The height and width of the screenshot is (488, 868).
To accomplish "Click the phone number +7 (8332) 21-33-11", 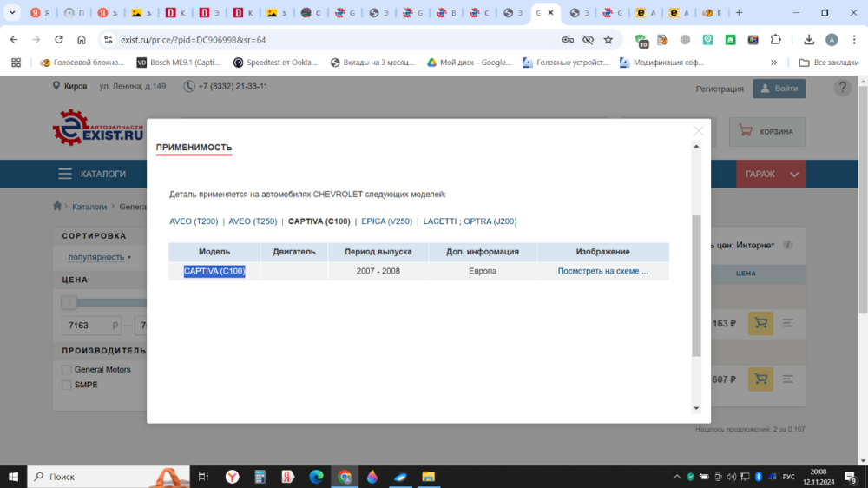I will (233, 86).
